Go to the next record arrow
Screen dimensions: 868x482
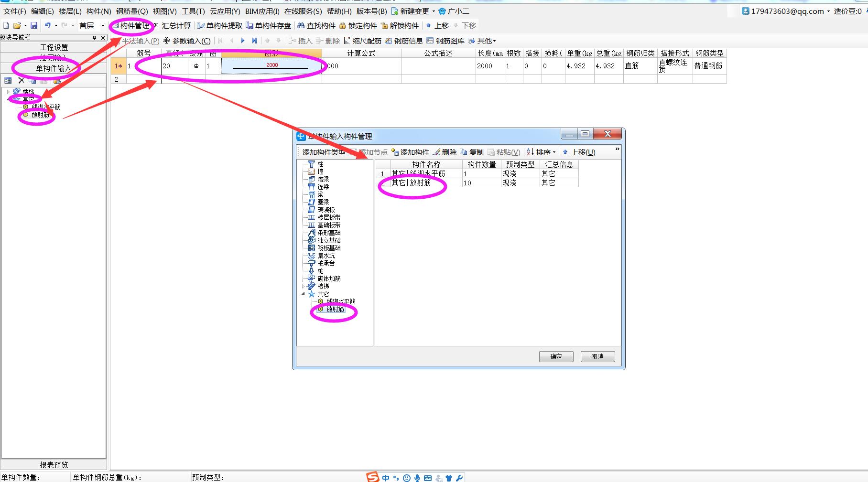coord(243,41)
